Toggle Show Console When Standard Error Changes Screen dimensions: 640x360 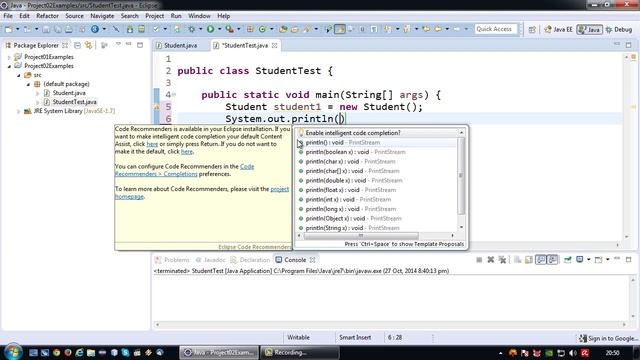(553, 260)
